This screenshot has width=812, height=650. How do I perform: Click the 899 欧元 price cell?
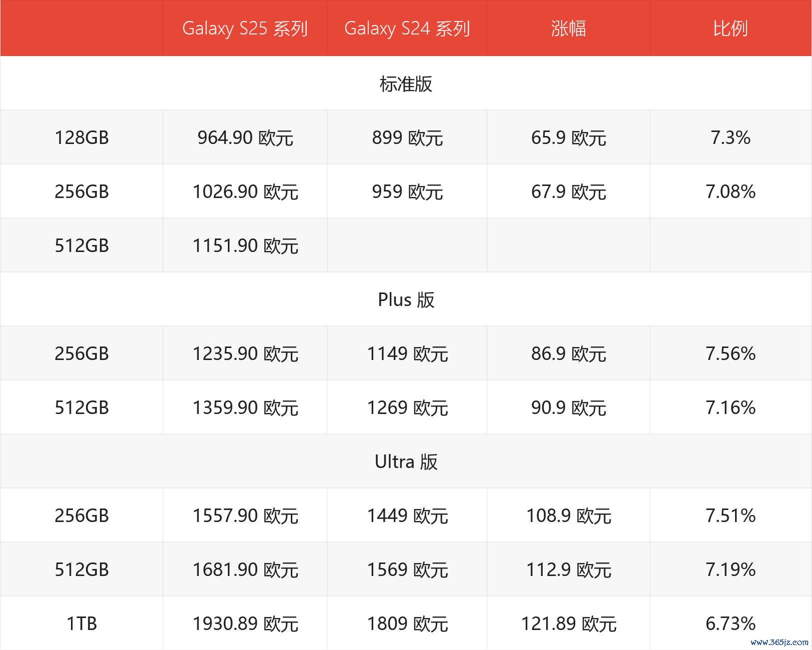pyautogui.click(x=407, y=138)
